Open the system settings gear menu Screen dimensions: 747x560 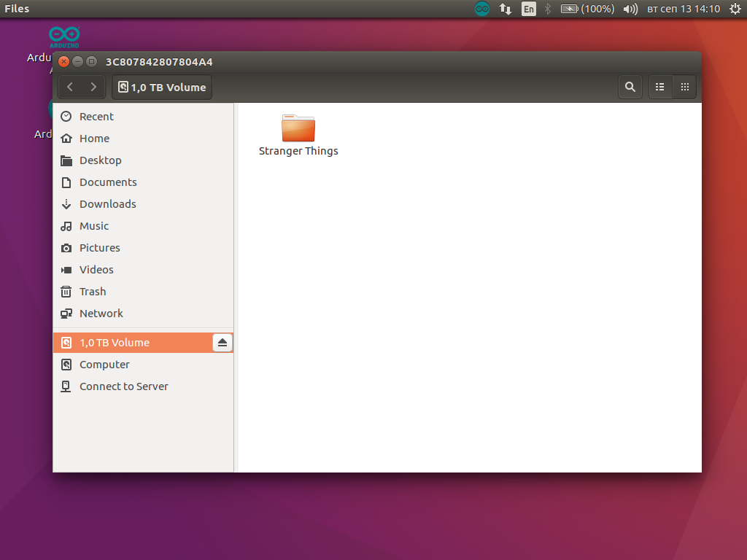click(735, 9)
